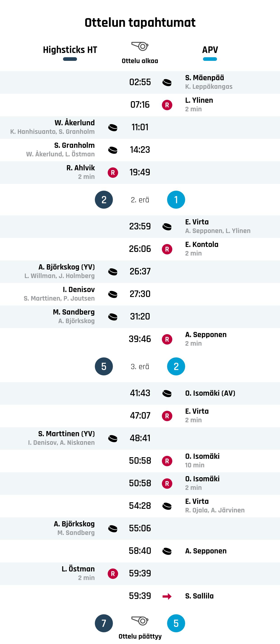Click the light blue bar under APV
This screenshot has height=644, width=280.
tap(210, 59)
